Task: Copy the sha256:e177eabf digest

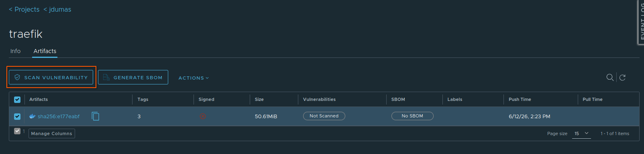Action: coord(96,116)
